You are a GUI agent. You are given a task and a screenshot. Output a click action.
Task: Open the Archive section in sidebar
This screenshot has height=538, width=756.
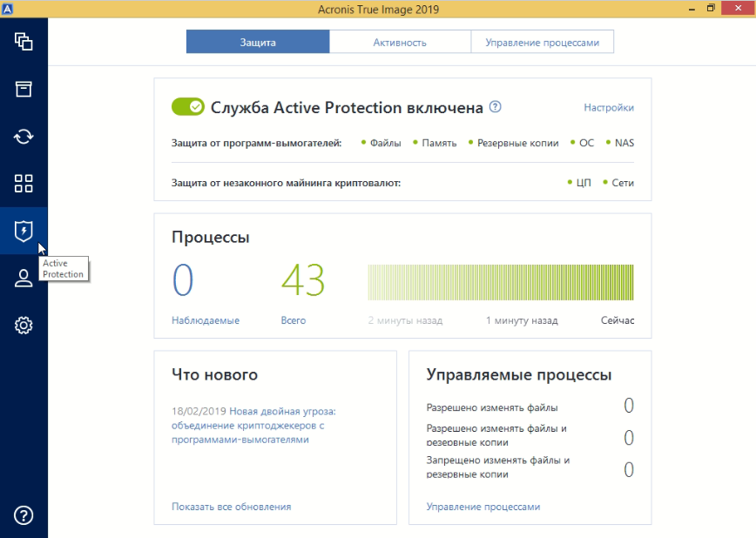(24, 89)
